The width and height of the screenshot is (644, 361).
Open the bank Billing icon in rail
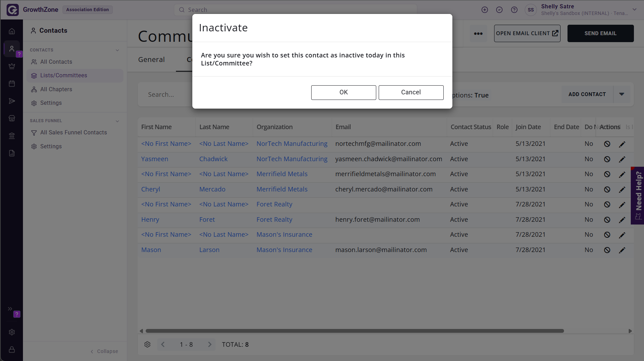pyautogui.click(x=12, y=136)
